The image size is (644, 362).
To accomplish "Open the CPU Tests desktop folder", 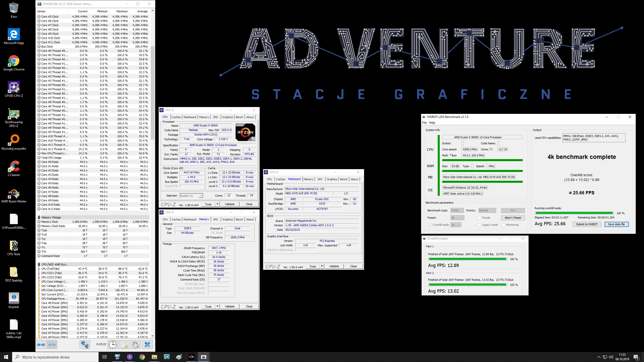I will [14, 248].
